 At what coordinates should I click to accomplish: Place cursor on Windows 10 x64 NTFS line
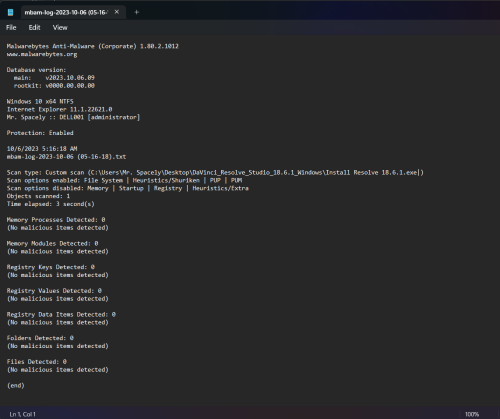pos(40,101)
